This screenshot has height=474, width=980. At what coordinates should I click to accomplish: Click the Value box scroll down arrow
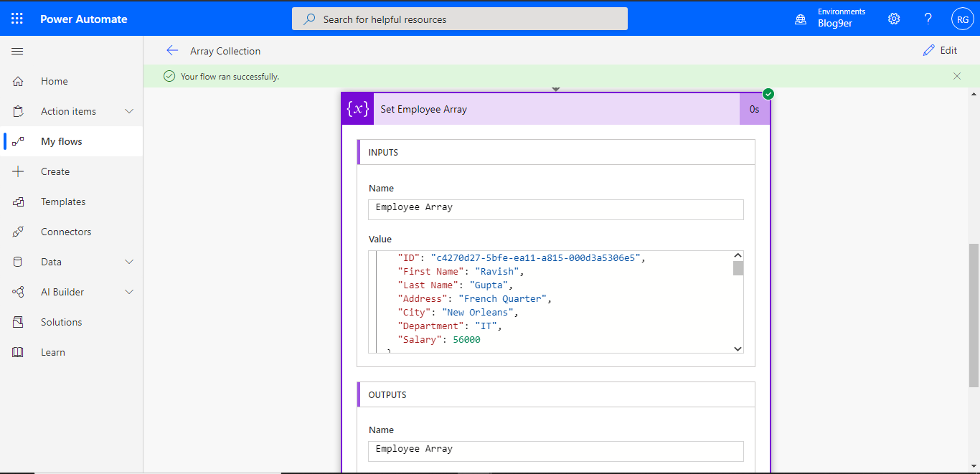(x=738, y=349)
